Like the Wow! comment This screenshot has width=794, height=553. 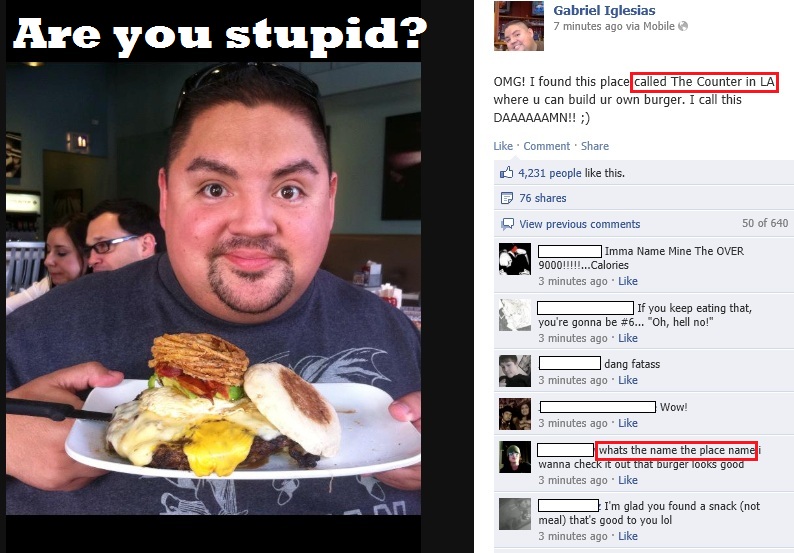coord(627,423)
